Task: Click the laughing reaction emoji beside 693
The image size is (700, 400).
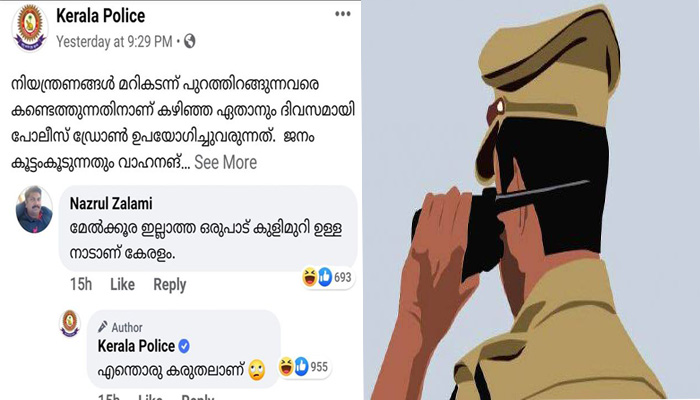Action: pyautogui.click(x=309, y=277)
